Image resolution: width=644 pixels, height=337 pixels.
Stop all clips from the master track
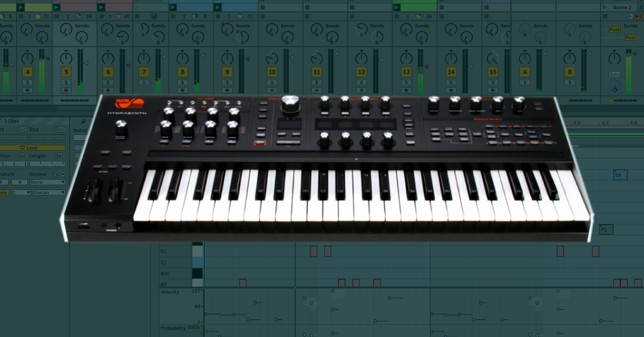(605, 17)
